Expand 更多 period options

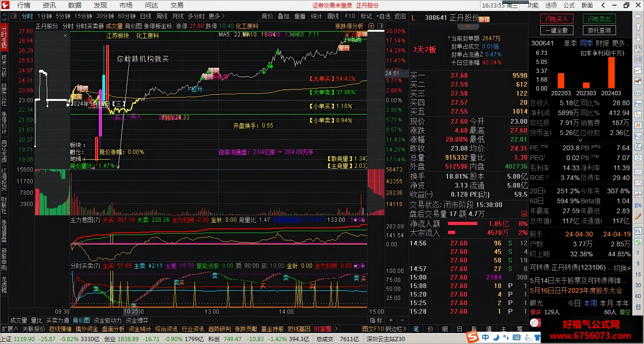[x=217, y=16]
